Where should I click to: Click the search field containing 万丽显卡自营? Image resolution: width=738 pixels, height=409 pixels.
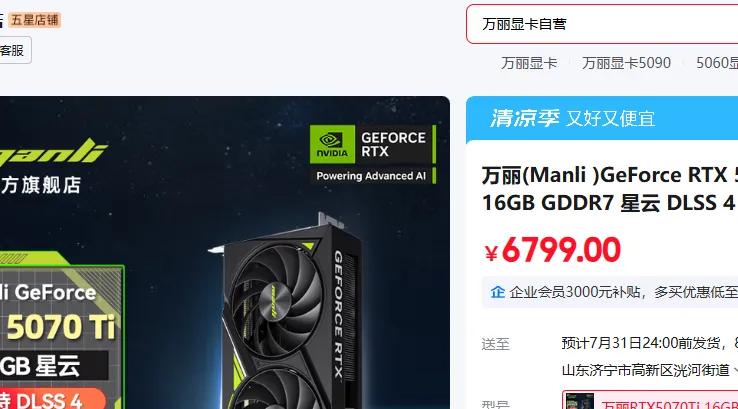[x=602, y=24]
